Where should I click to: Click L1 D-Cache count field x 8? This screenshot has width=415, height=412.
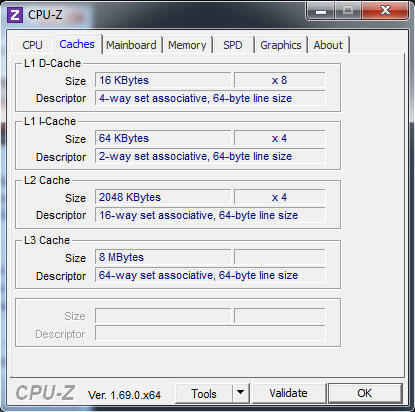(279, 80)
